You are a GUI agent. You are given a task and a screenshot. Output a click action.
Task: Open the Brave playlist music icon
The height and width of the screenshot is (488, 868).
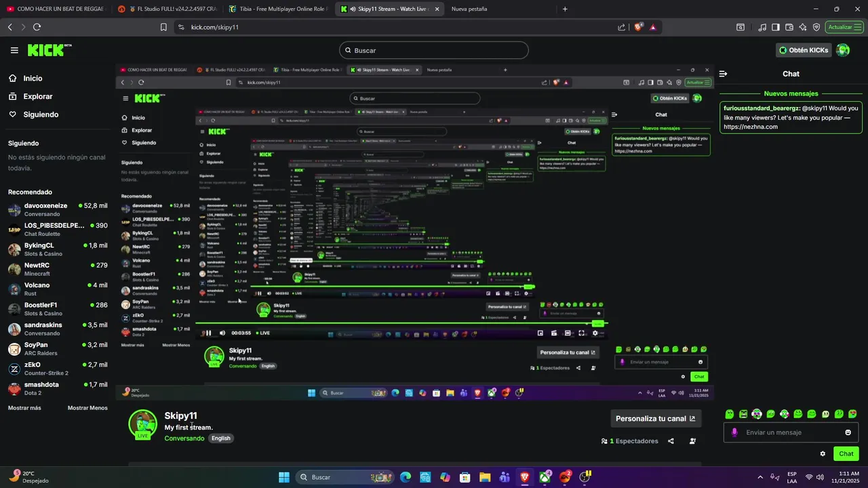pyautogui.click(x=763, y=27)
